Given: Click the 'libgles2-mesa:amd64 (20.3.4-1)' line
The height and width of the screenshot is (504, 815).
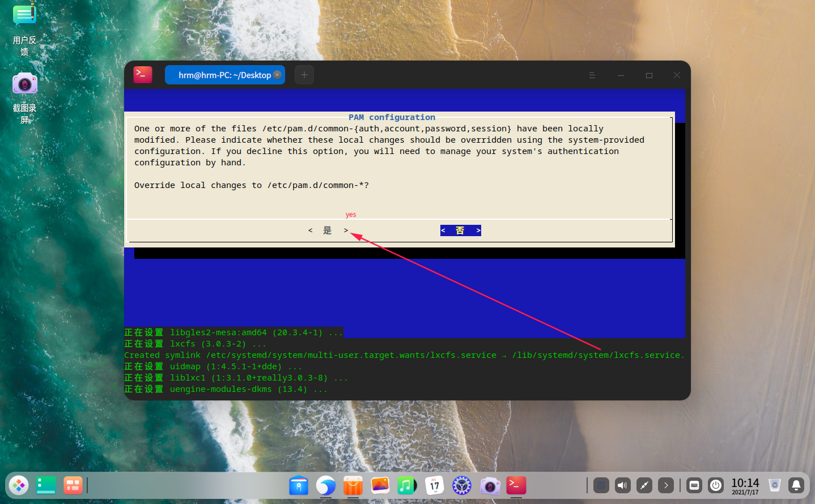Looking at the screenshot, I should pyautogui.click(x=234, y=332).
